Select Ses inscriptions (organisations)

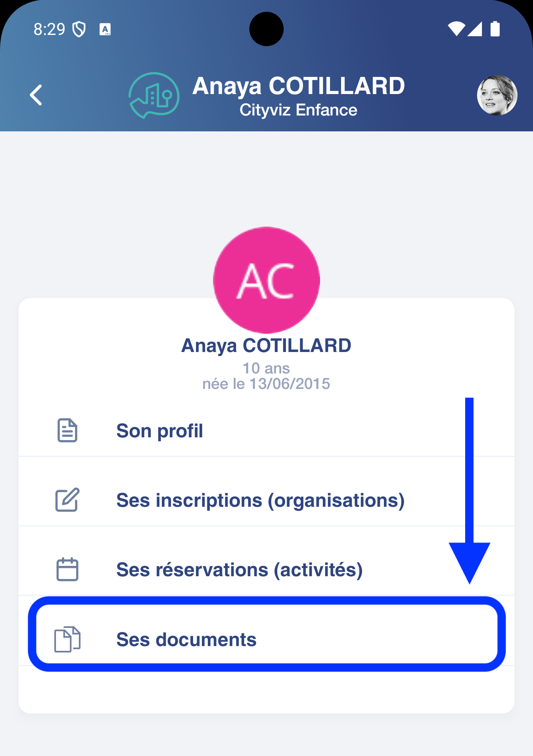point(260,500)
